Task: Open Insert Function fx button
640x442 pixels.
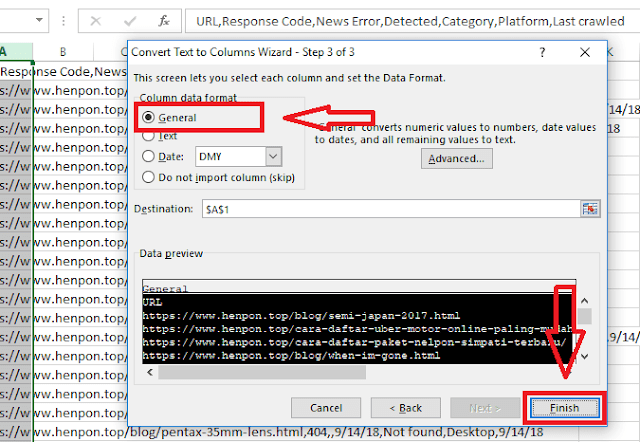Action: [164, 21]
